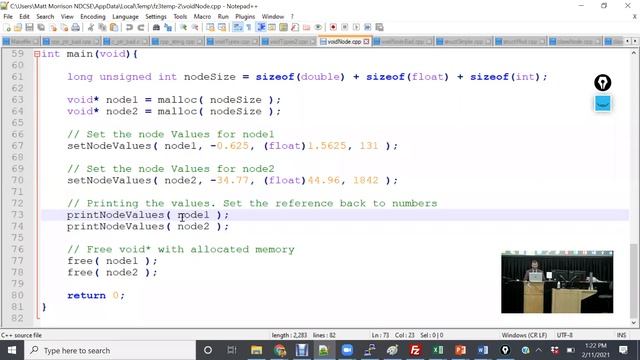640x360 pixels.
Task: Save the current file with the toolbar icon
Action: pos(29,27)
